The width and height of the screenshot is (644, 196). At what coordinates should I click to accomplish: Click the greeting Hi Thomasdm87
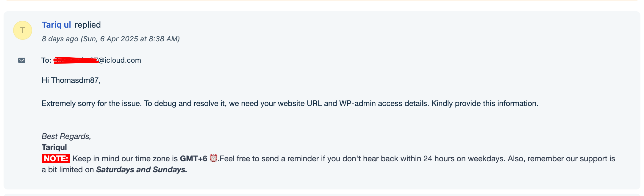click(71, 80)
